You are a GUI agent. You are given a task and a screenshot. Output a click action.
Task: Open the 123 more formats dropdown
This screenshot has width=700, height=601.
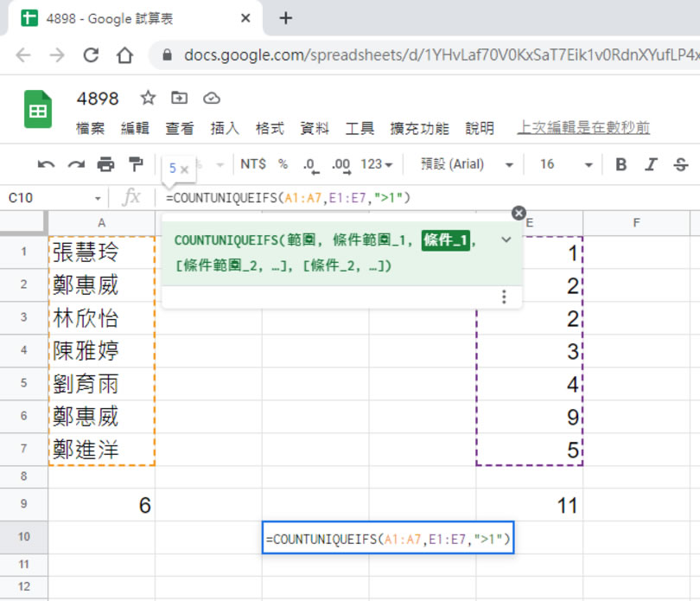point(376,164)
